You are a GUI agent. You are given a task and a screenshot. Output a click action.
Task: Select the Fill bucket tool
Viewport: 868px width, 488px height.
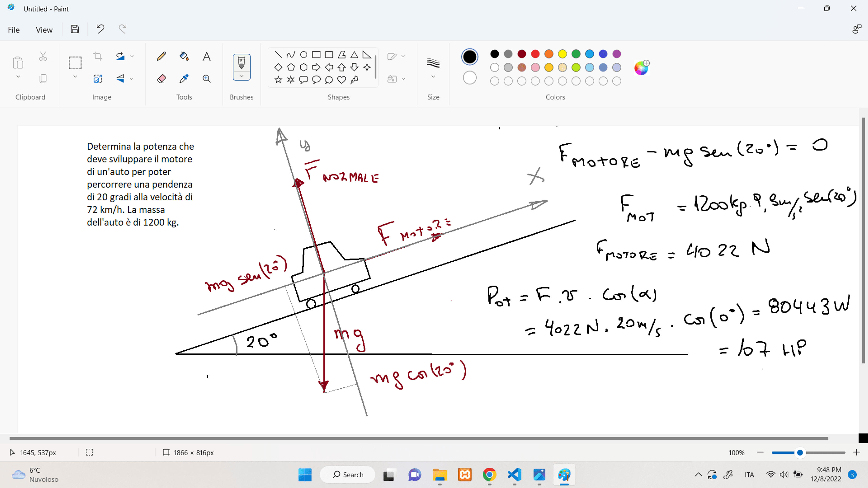pyautogui.click(x=184, y=56)
